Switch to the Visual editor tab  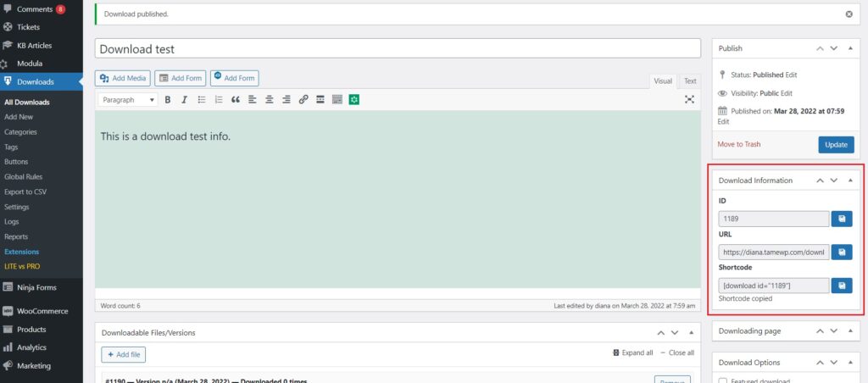pos(663,81)
